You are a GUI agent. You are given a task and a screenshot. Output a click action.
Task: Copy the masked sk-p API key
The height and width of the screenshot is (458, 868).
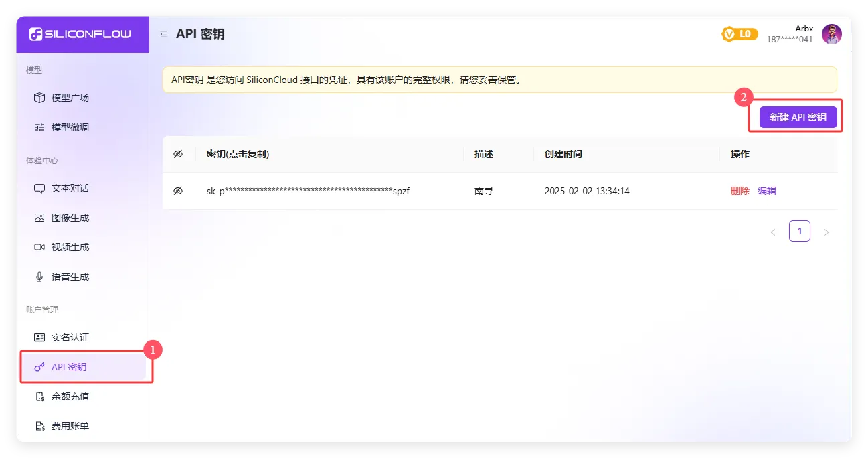[x=308, y=191]
